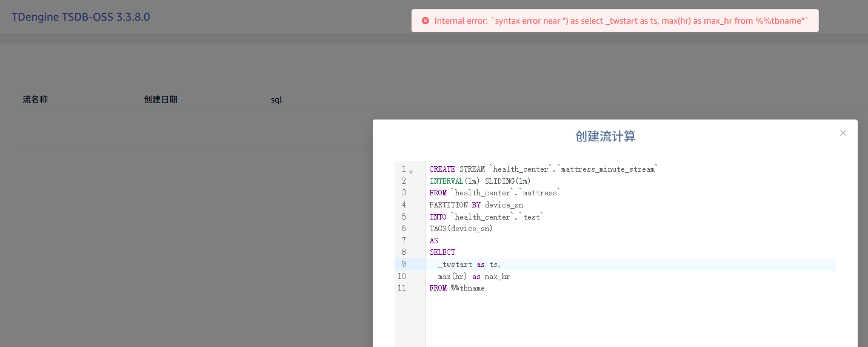Image resolution: width=868 pixels, height=347 pixels.
Task: Click the 创建流计算 dialog title
Action: tap(605, 136)
